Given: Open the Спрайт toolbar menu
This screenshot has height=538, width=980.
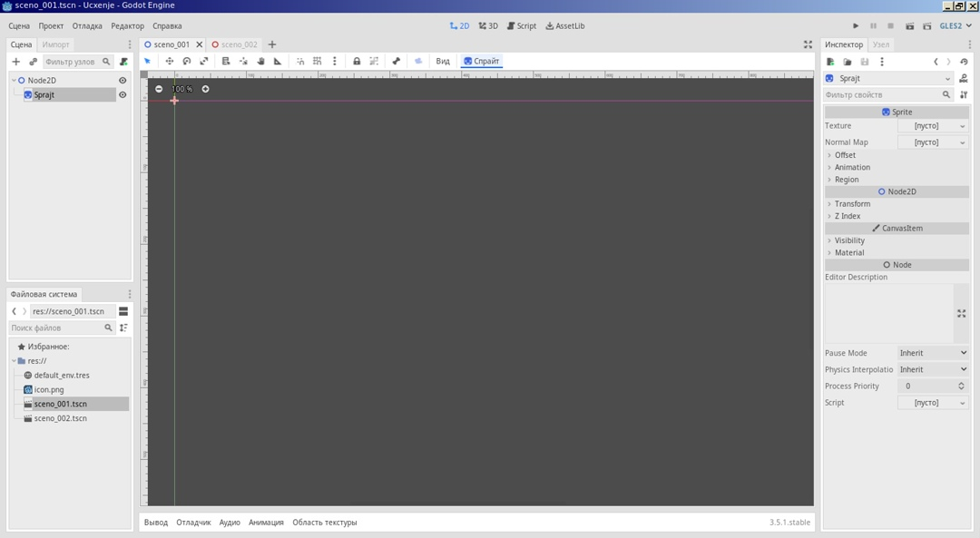Looking at the screenshot, I should point(482,61).
